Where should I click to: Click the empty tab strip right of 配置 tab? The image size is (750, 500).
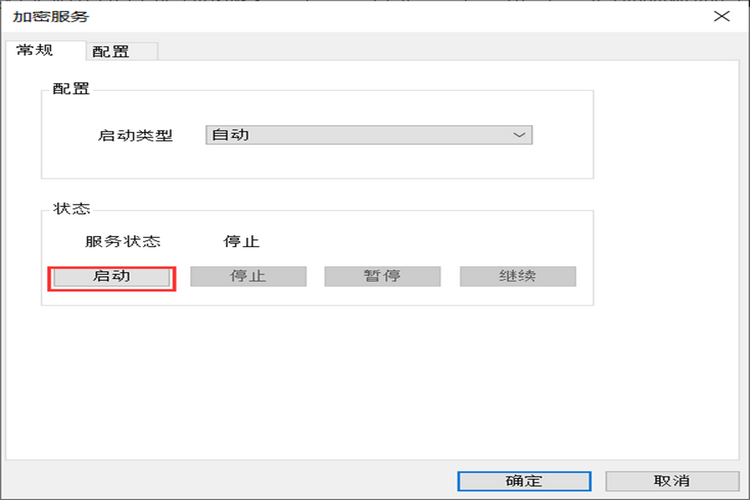pyautogui.click(x=400, y=51)
